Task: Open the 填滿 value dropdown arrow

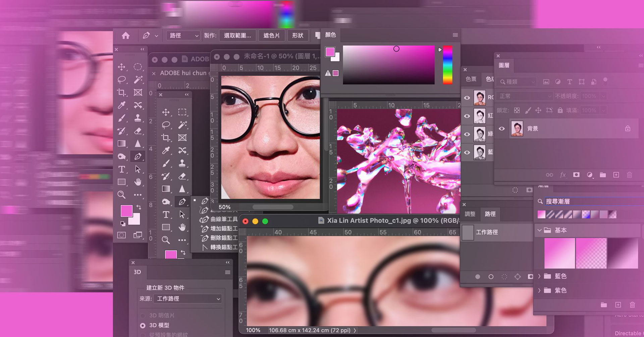Action: (x=603, y=110)
